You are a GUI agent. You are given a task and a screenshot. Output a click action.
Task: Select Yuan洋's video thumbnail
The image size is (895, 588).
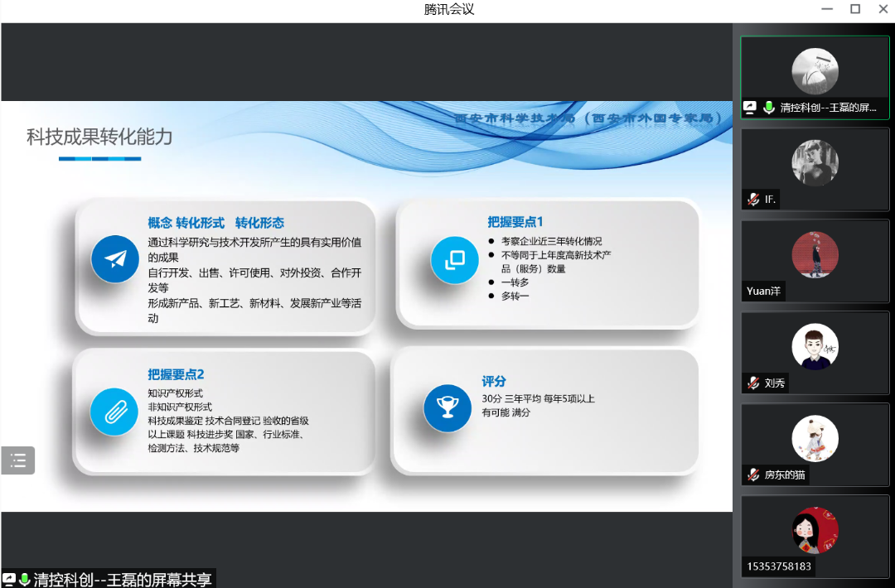pyautogui.click(x=815, y=261)
